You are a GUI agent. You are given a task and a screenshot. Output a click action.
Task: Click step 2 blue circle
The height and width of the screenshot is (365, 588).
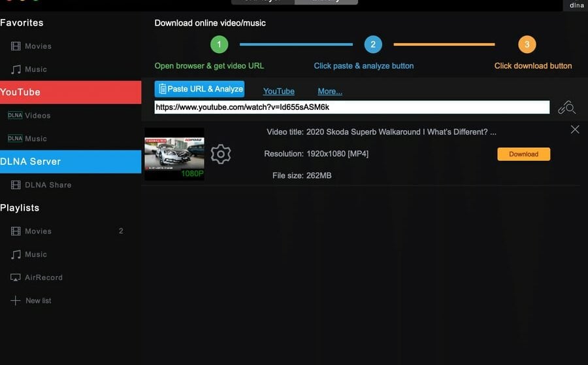(x=373, y=44)
